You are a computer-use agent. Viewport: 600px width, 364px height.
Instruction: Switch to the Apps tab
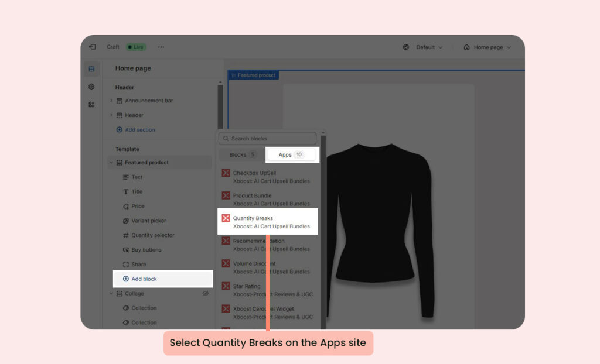coord(291,155)
